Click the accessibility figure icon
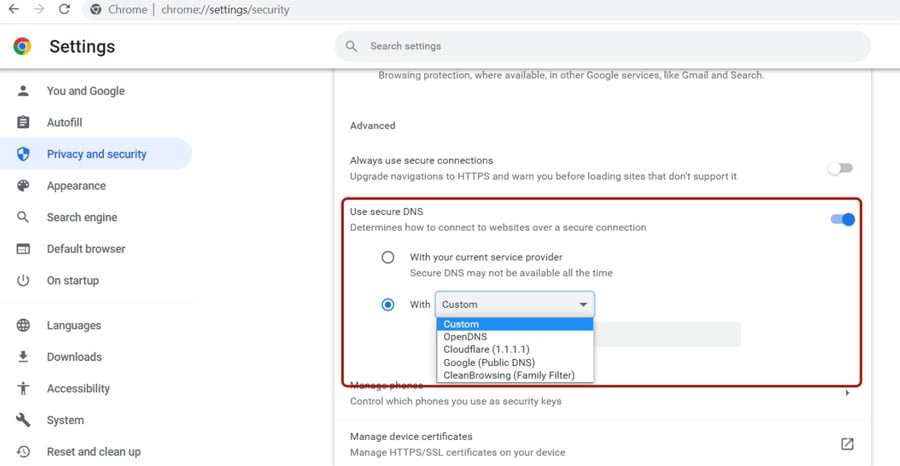The height and width of the screenshot is (466, 900). 23,389
